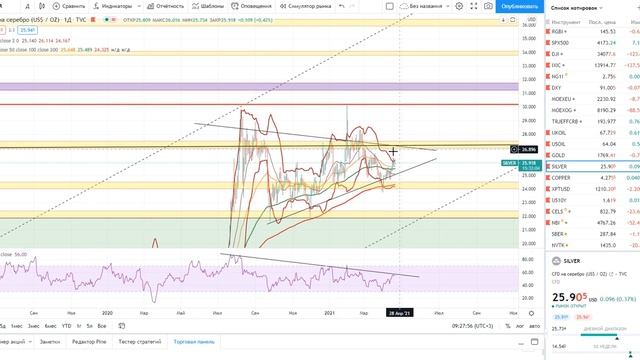Screen dimensions: 640x360
Task: Open time axis settings circle icon
Action: point(531,313)
